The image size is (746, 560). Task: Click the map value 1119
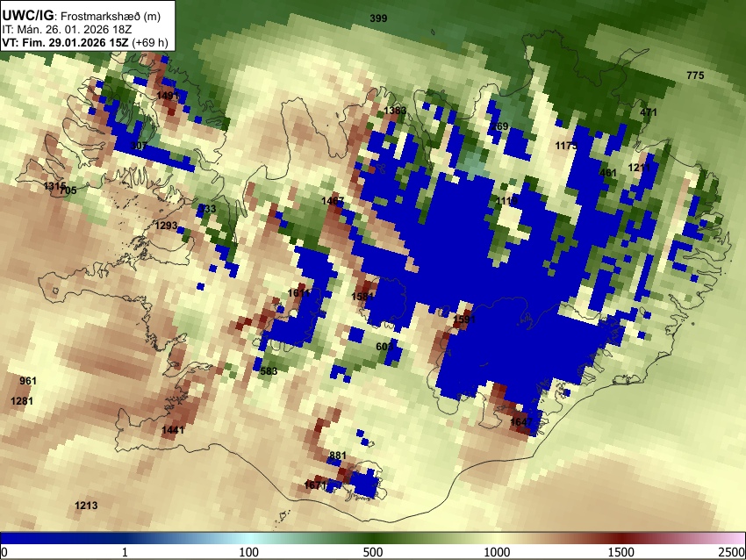[x=506, y=201]
